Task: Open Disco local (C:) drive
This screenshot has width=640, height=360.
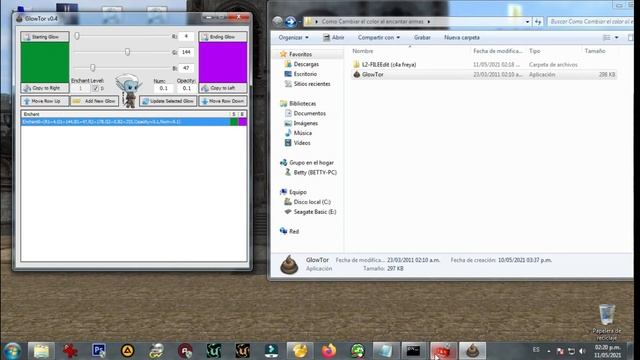Action: pyautogui.click(x=312, y=202)
